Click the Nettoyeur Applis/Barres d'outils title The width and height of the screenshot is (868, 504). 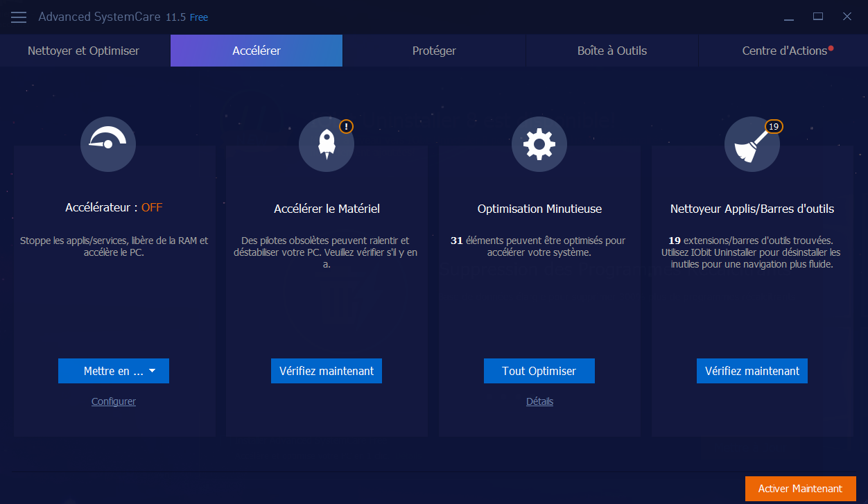tap(752, 209)
